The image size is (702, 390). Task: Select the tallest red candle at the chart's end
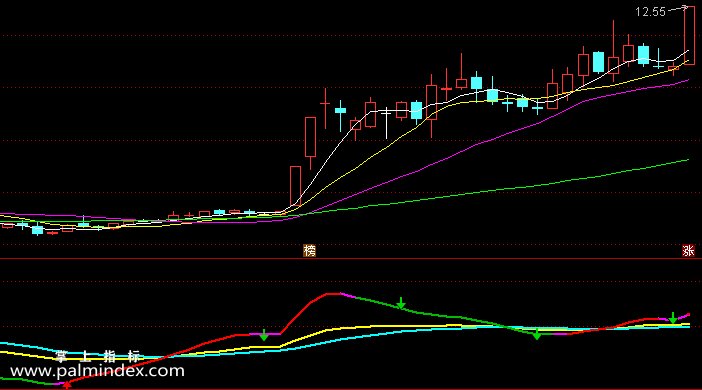(689, 36)
